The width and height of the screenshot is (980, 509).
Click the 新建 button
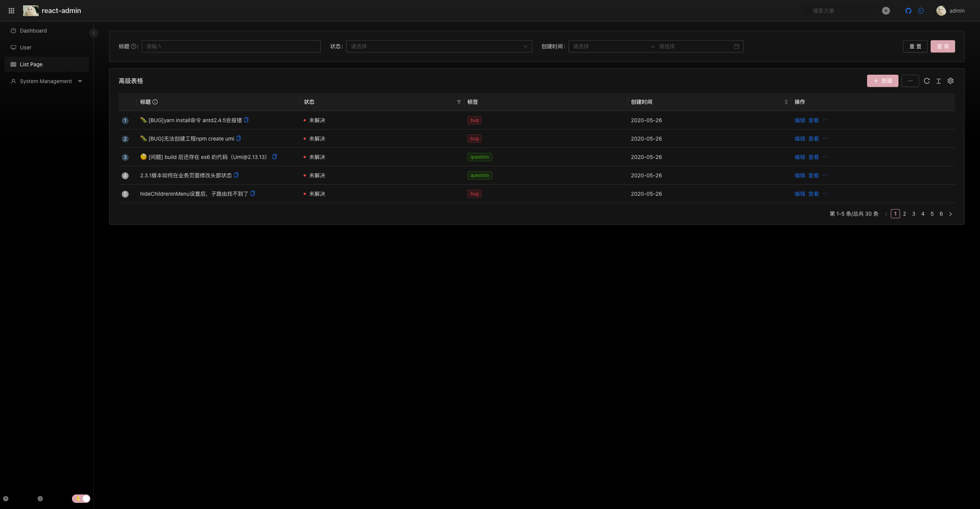tap(882, 81)
